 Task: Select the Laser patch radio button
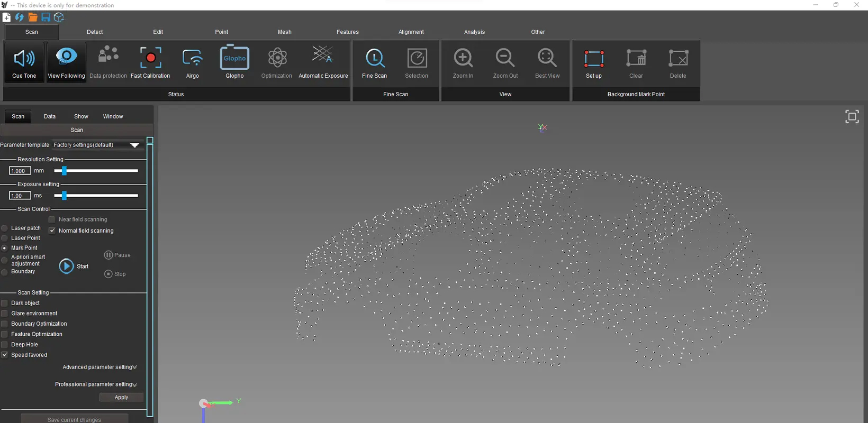5,228
